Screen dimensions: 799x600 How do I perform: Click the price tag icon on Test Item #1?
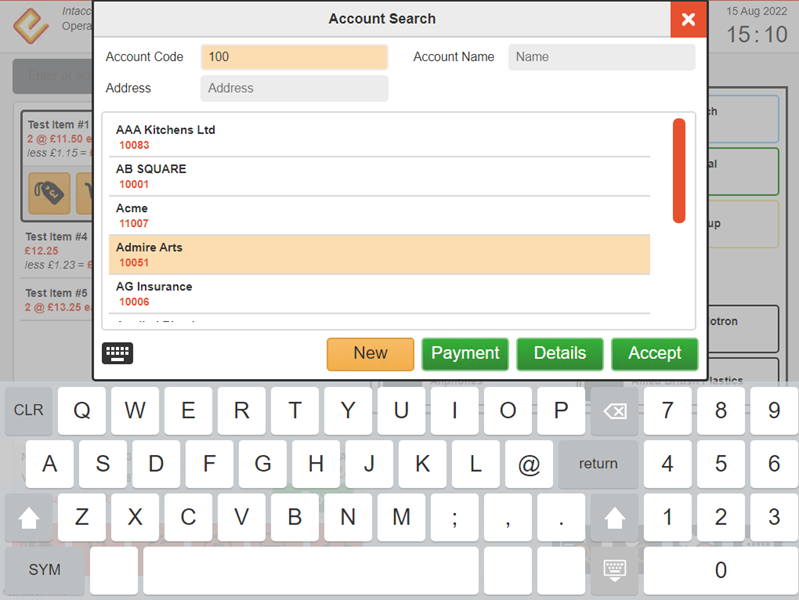click(x=49, y=193)
